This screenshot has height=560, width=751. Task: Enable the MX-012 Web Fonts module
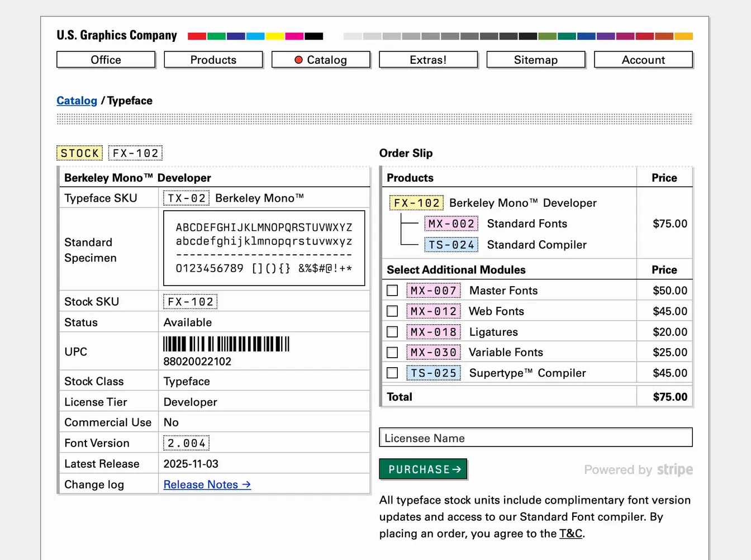392,311
